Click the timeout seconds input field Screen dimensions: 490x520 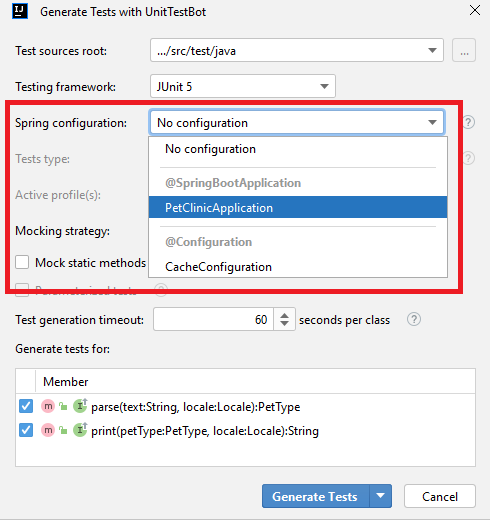coord(213,319)
